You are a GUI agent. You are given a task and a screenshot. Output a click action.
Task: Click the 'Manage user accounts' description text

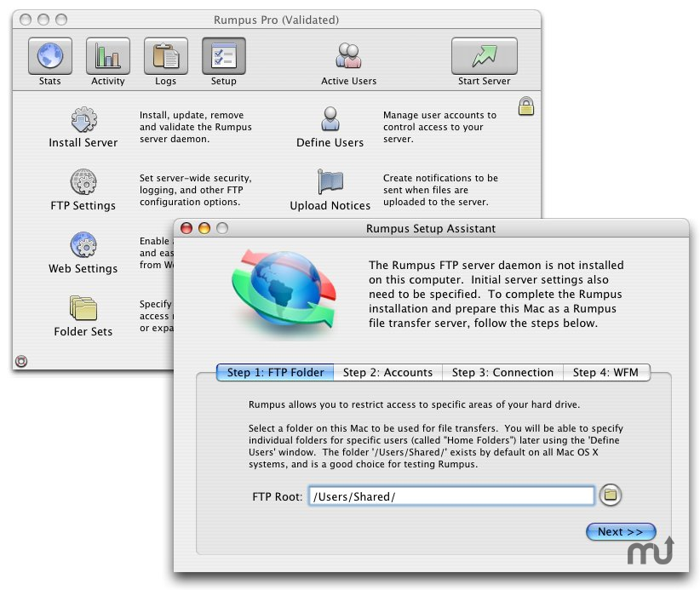point(439,127)
